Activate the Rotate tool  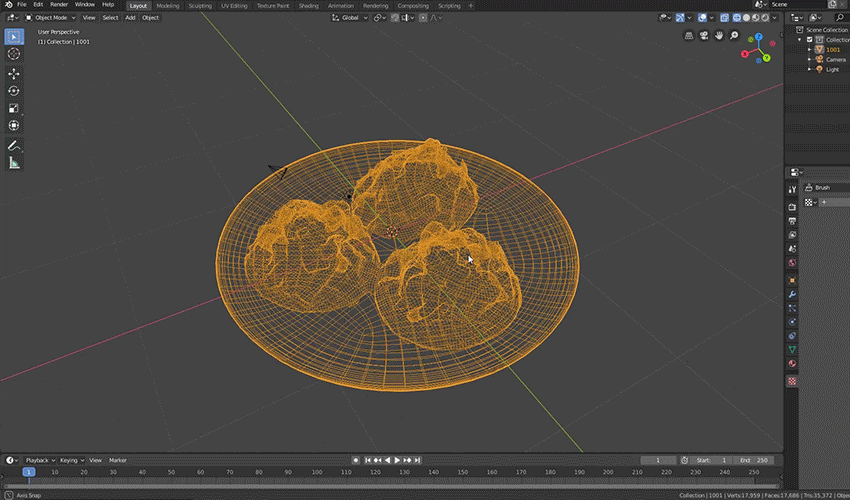point(14,91)
